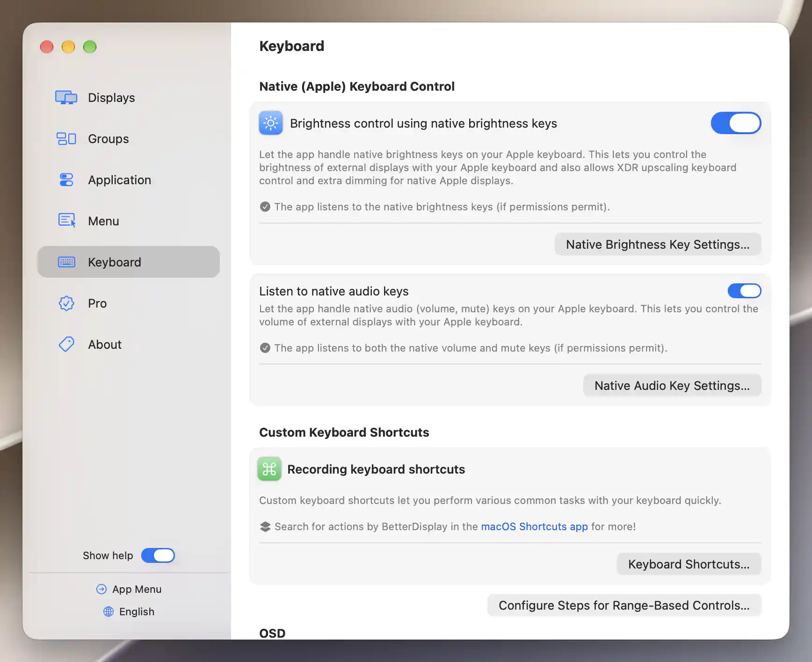Click the globe language icon
Screen dimensions: 812x662
pos(109,612)
